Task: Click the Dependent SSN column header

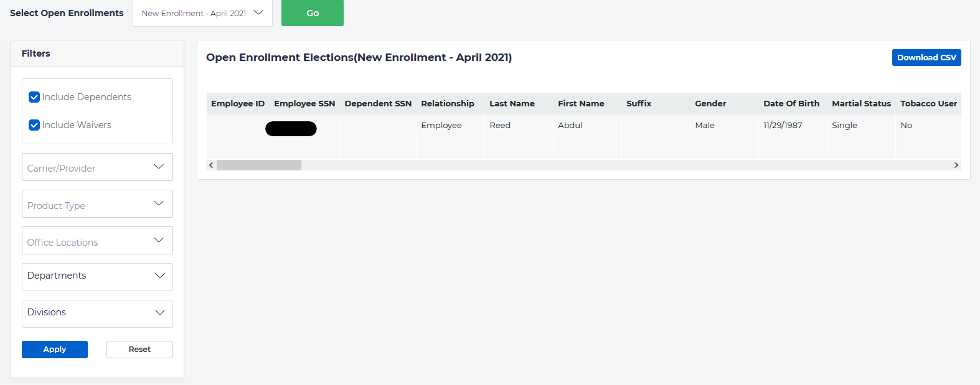Action: pos(378,104)
